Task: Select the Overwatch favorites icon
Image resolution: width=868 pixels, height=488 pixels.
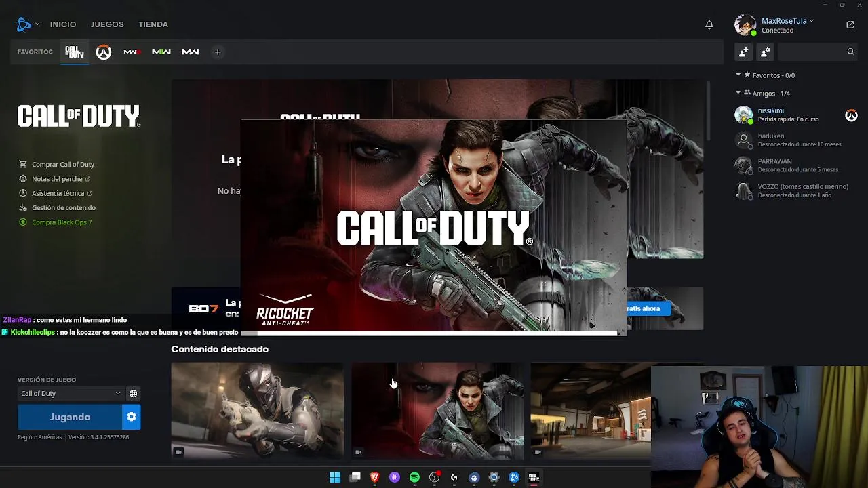Action: pos(104,52)
